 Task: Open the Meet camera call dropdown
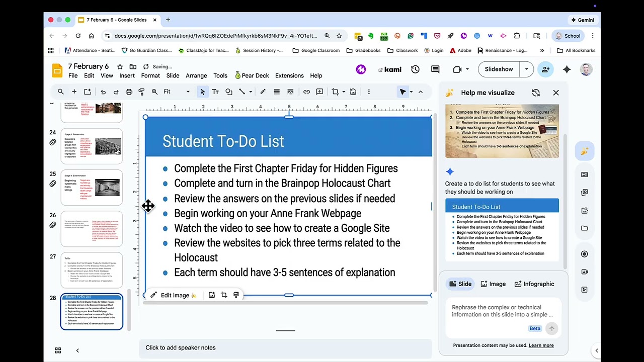467,69
